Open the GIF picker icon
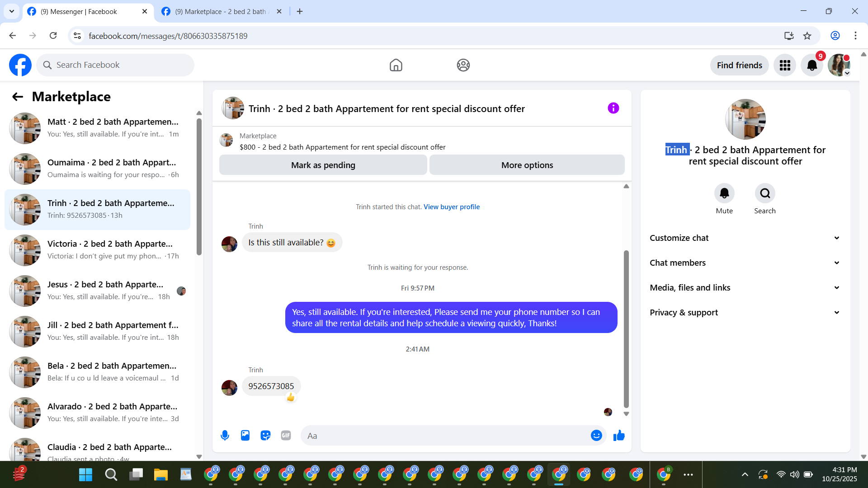The image size is (868, 488). (x=286, y=436)
